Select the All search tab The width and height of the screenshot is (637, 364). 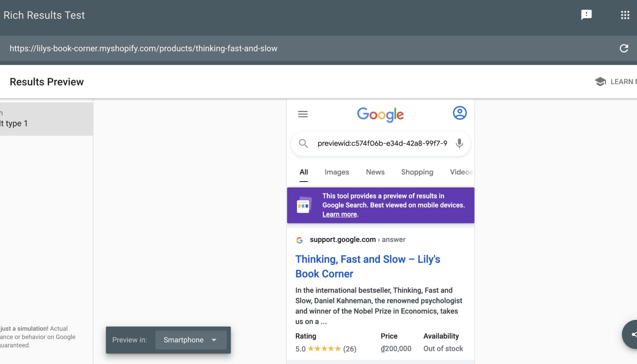(303, 172)
